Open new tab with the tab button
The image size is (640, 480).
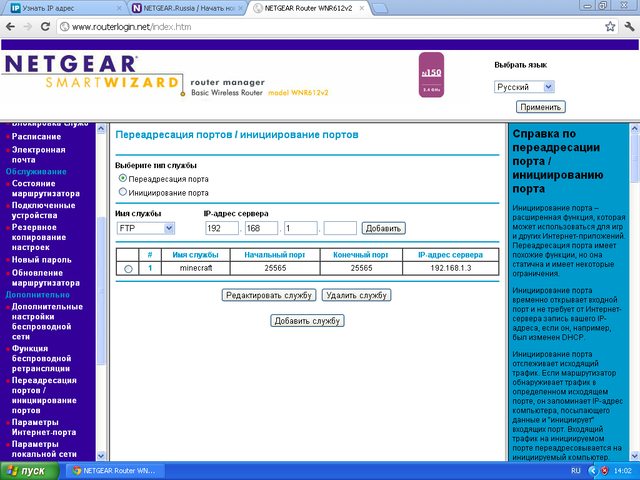point(380,8)
